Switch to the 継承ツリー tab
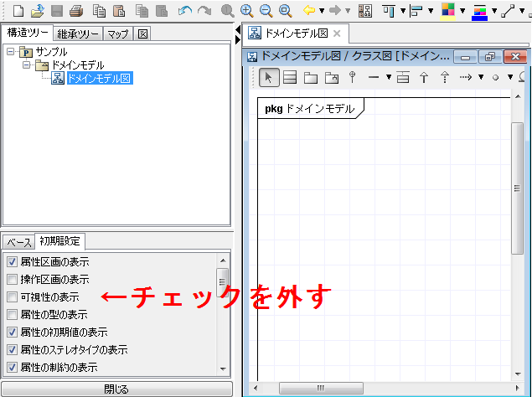The width and height of the screenshot is (532, 397). pos(79,34)
